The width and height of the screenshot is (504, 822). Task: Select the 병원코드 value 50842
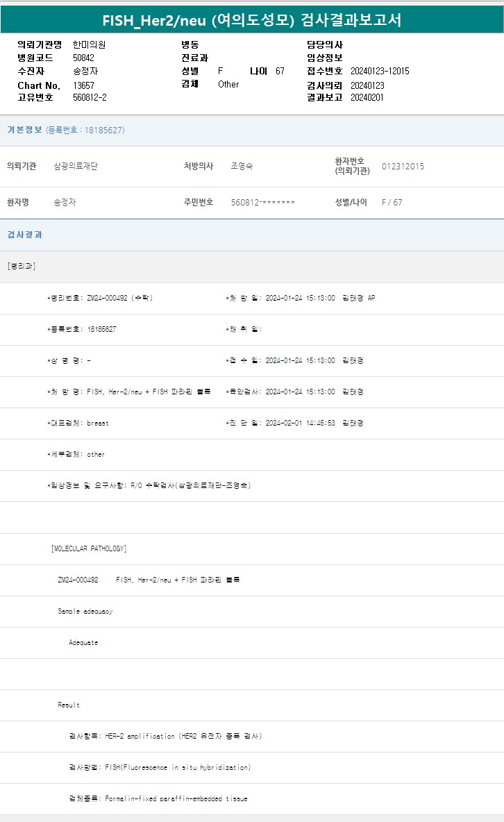coord(83,58)
